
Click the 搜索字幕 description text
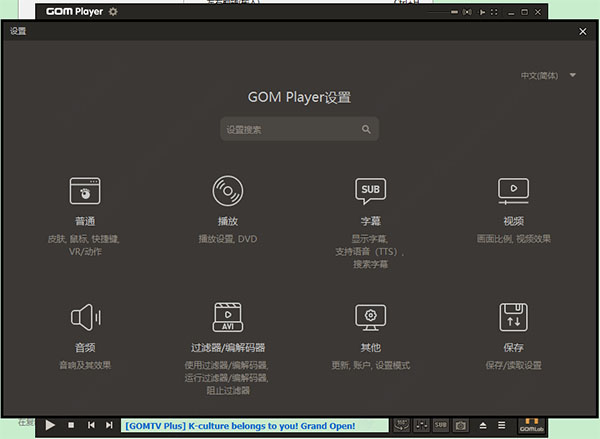coord(370,264)
